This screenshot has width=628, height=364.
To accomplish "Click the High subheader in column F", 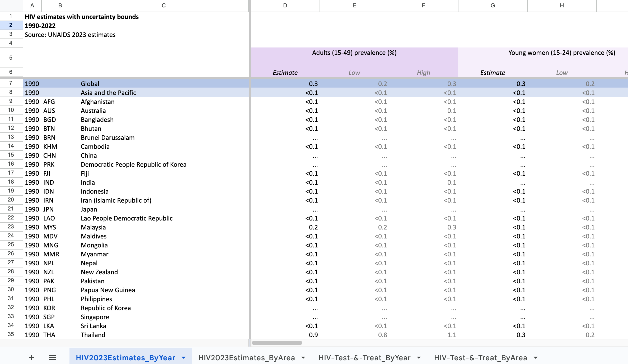I will point(424,73).
